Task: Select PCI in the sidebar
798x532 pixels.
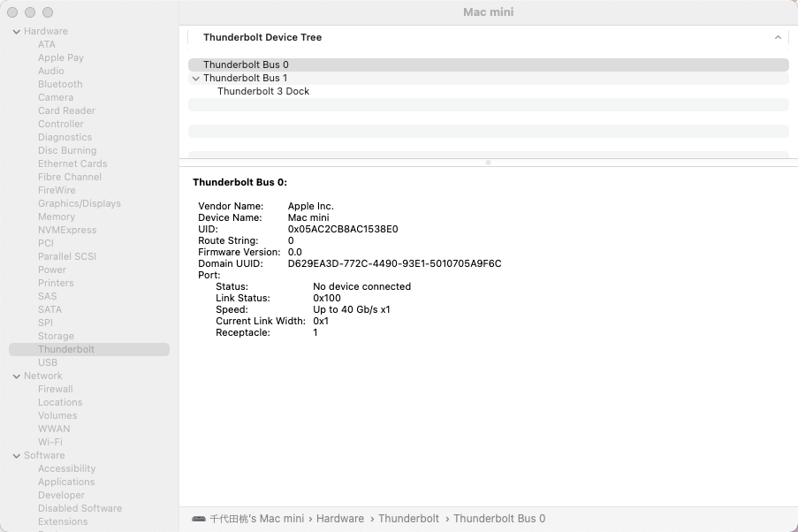Action: tap(45, 243)
